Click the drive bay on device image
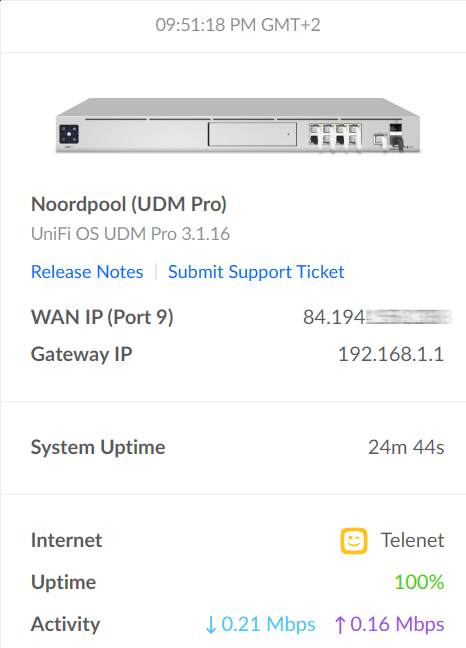The image size is (466, 648). (252, 134)
